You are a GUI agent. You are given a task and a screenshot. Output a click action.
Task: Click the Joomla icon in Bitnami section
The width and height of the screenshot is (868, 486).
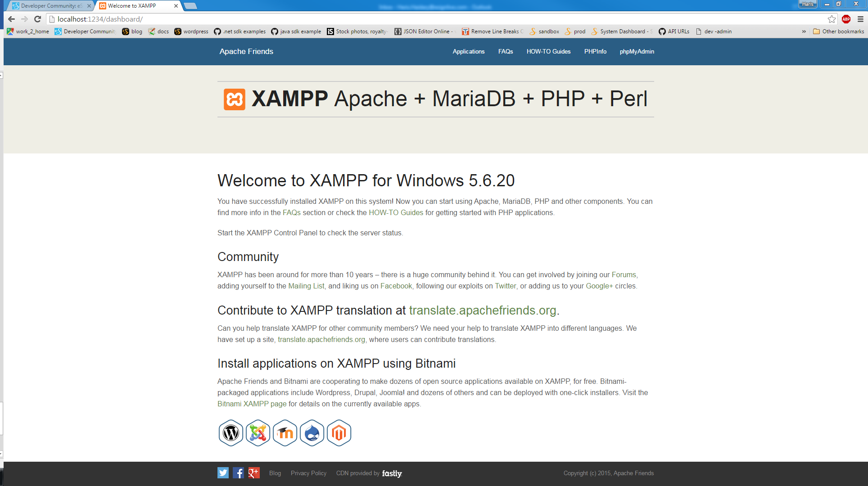(x=258, y=433)
